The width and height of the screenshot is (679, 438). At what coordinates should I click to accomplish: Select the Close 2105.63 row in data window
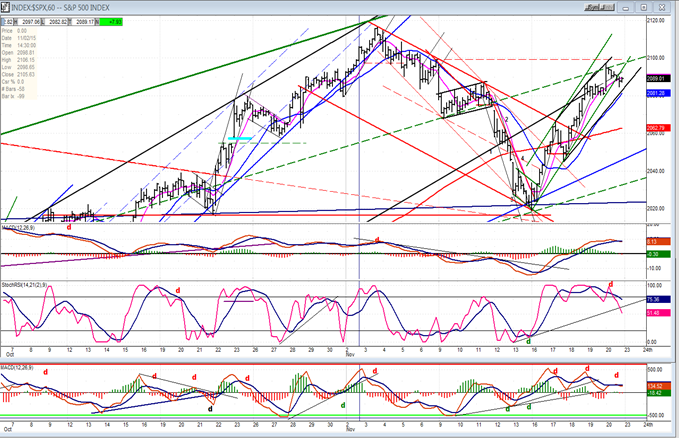point(18,75)
